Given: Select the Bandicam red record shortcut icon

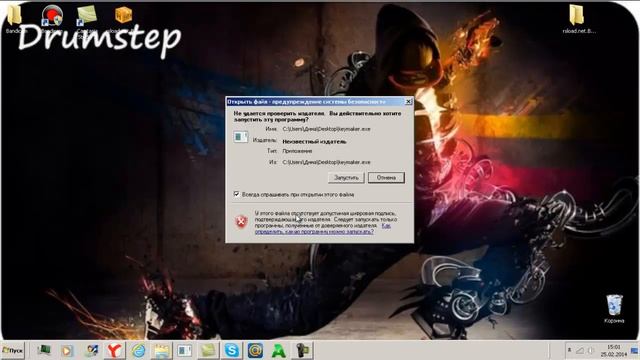Looking at the screenshot, I should coord(52,17).
